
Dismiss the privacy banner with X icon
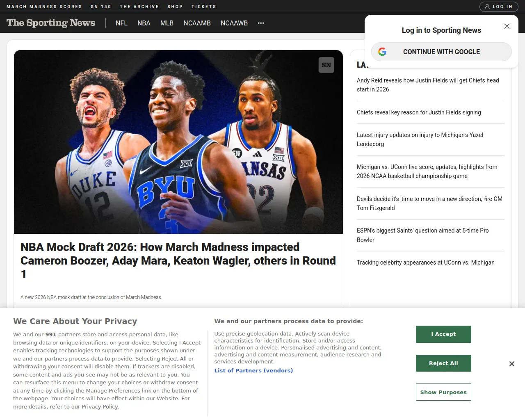511,364
